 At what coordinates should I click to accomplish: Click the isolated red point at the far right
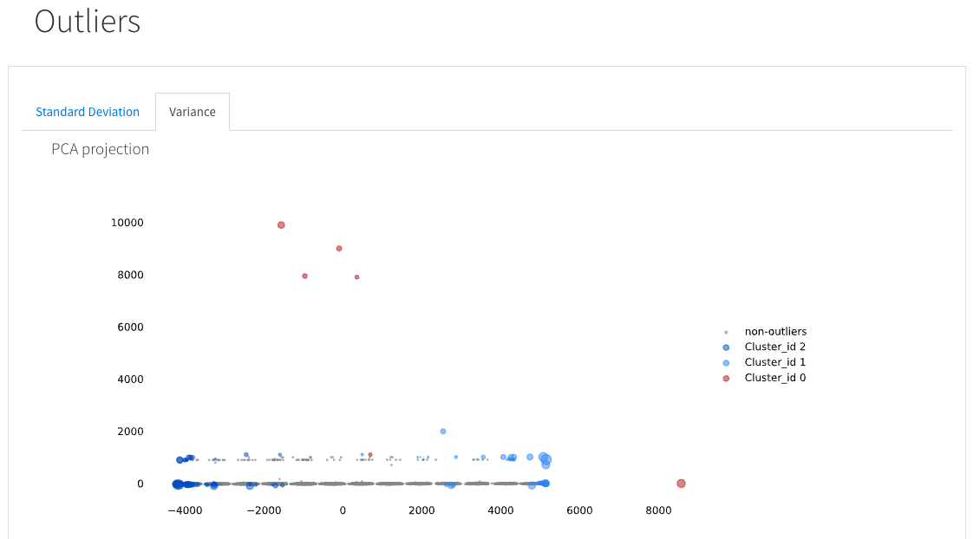(681, 483)
